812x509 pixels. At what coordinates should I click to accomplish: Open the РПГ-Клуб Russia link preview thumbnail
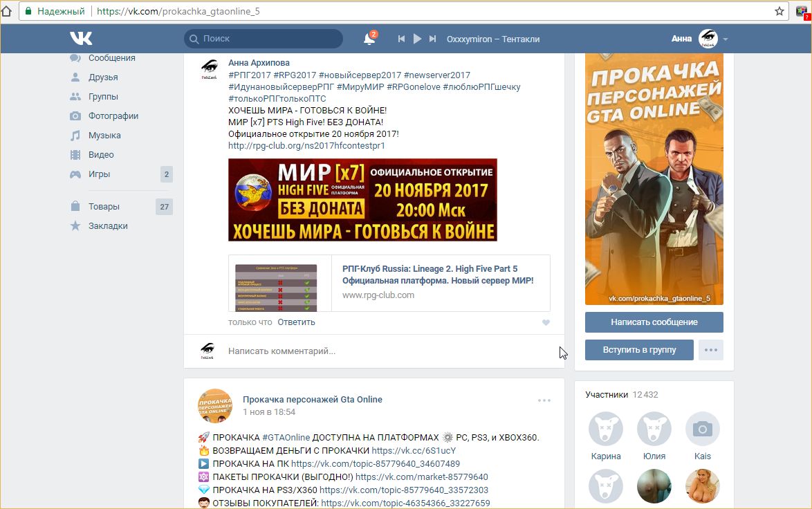[276, 288]
